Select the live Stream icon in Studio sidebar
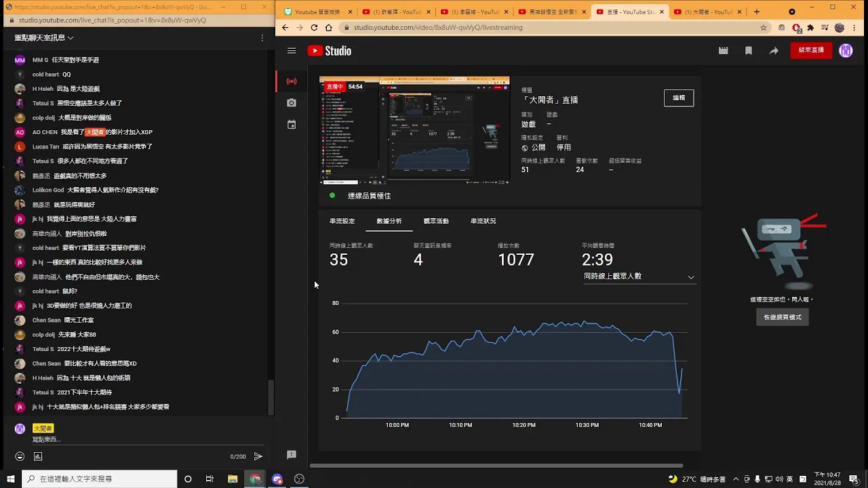 (x=291, y=81)
